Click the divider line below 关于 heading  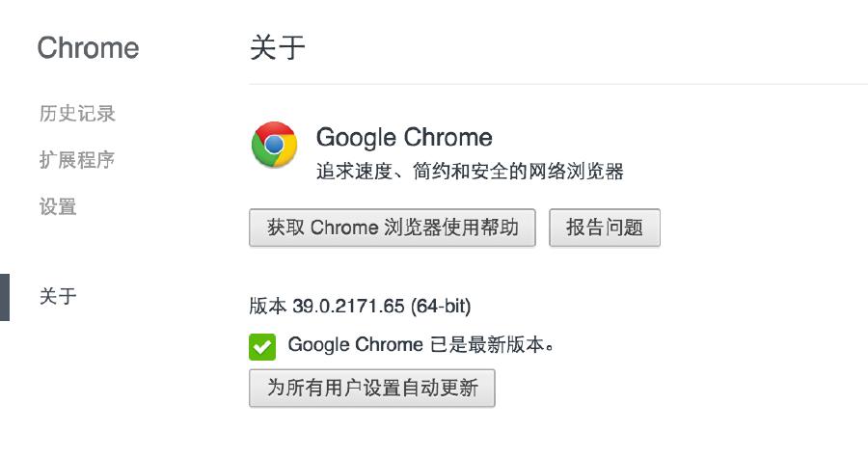click(557, 84)
